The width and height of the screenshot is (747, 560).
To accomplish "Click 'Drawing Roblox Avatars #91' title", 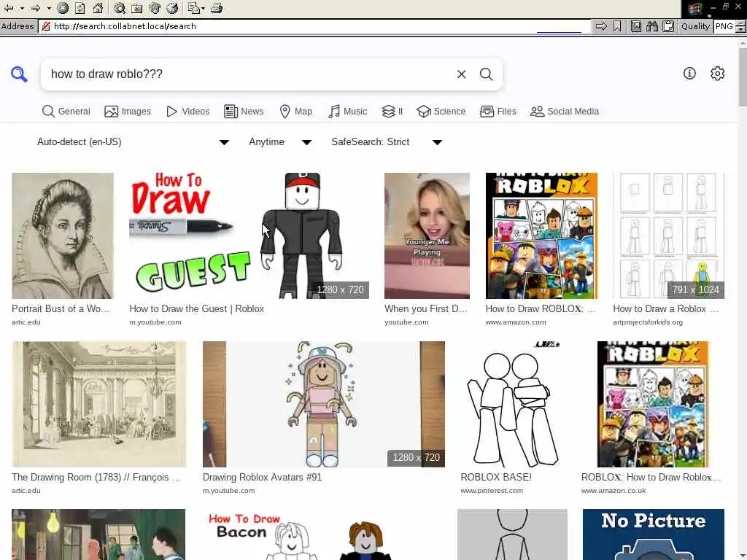I will tap(263, 477).
